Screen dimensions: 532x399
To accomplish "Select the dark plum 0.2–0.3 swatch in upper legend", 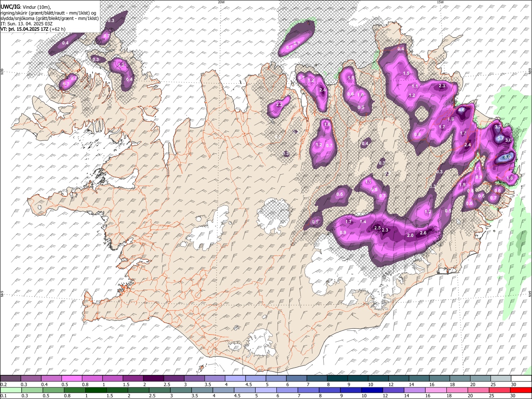I will point(11,378).
